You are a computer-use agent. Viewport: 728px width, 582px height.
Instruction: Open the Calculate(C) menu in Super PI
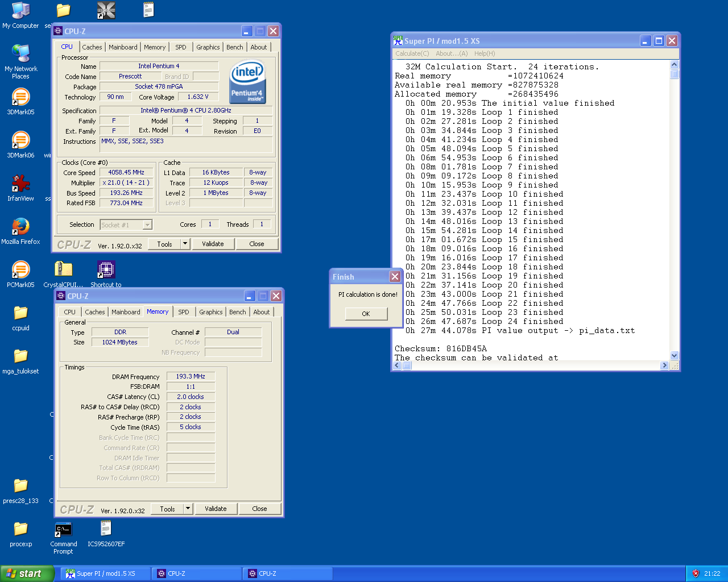412,53
